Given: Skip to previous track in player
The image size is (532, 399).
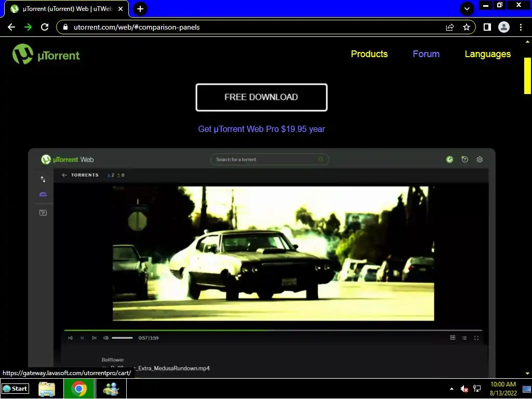Looking at the screenshot, I should point(70,338).
